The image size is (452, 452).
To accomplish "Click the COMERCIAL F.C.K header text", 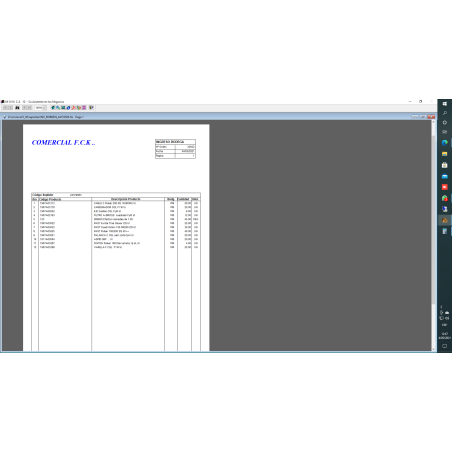I will (x=63, y=143).
